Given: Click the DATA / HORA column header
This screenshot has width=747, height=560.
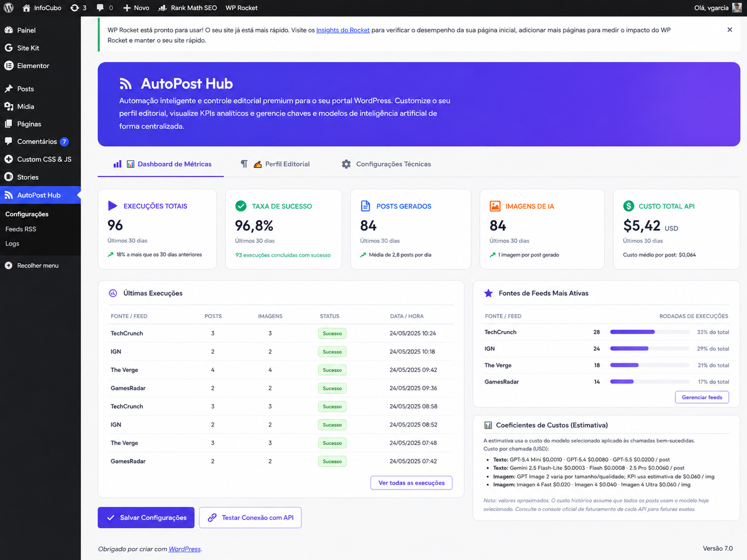Looking at the screenshot, I should [x=407, y=316].
